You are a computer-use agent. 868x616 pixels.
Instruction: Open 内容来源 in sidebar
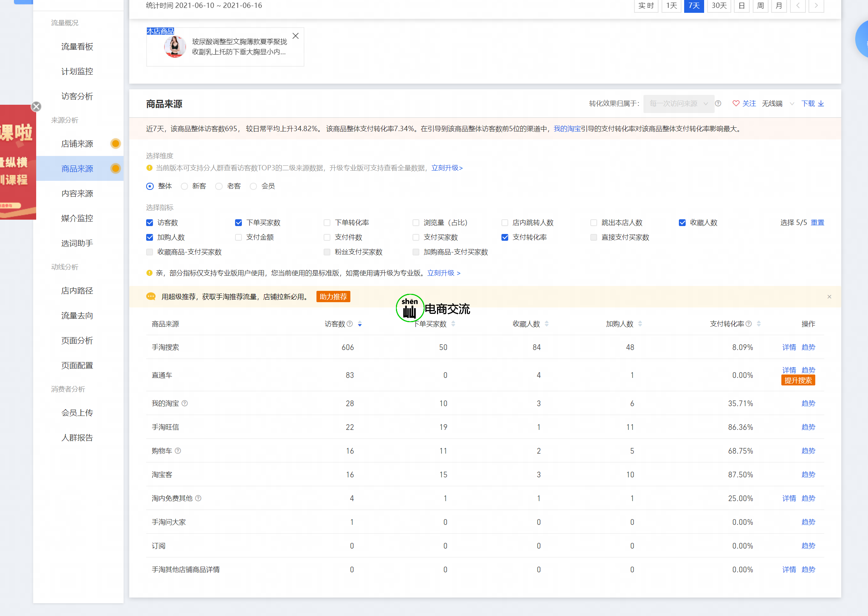pyautogui.click(x=77, y=193)
